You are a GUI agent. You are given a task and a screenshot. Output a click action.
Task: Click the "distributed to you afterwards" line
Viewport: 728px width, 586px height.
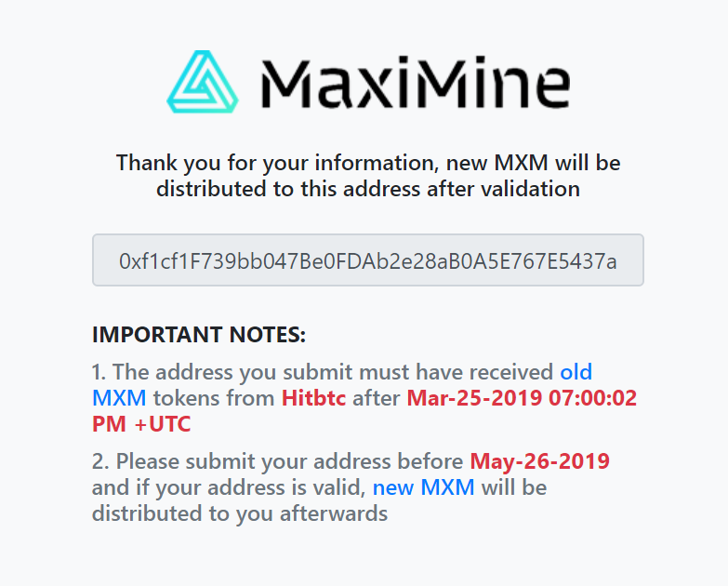tap(240, 513)
